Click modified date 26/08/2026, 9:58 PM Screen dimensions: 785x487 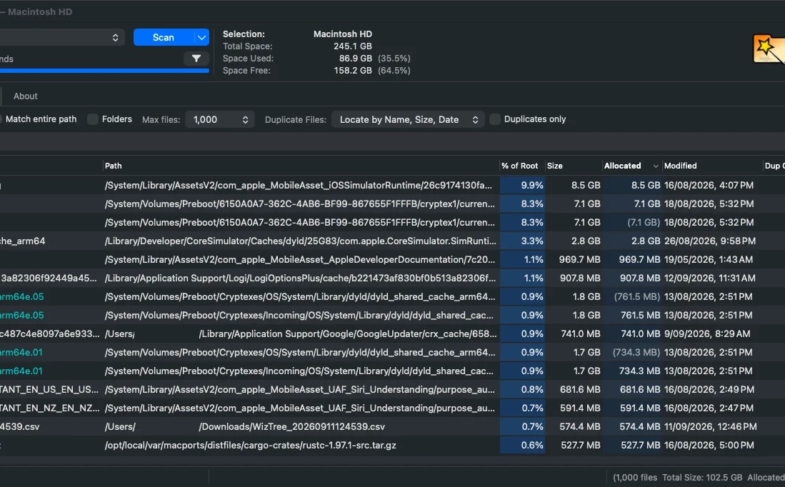[x=710, y=241]
